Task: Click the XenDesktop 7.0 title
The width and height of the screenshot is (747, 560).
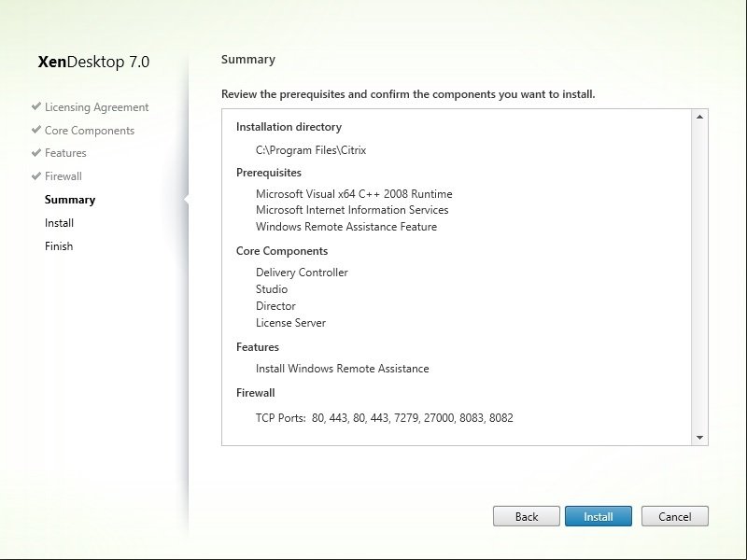Action: coord(94,62)
